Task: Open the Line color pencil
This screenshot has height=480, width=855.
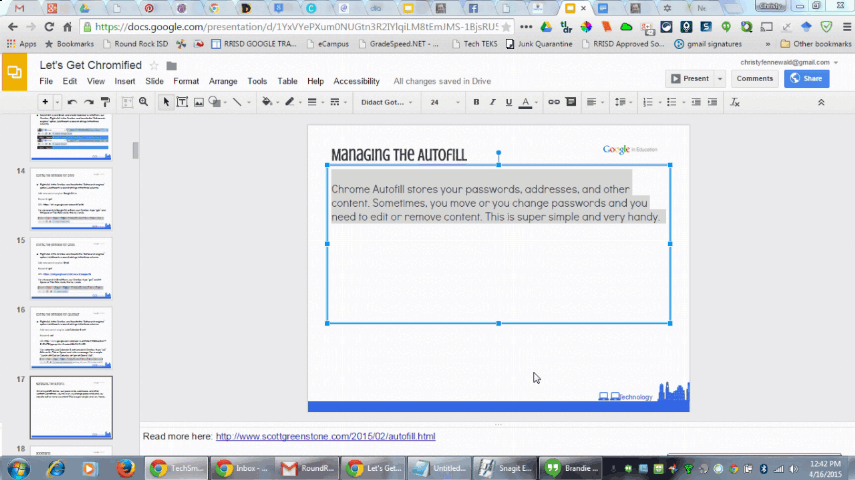Action: [290, 102]
